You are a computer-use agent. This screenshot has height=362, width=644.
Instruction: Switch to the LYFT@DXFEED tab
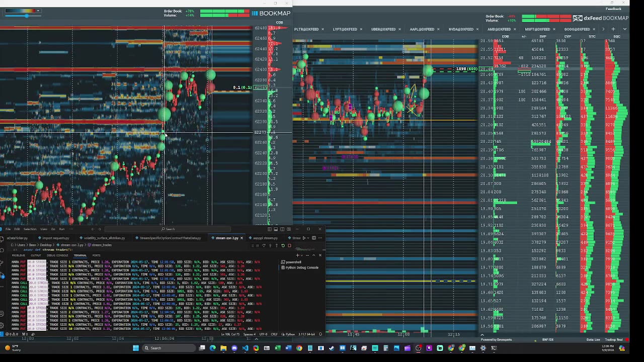coord(345,29)
